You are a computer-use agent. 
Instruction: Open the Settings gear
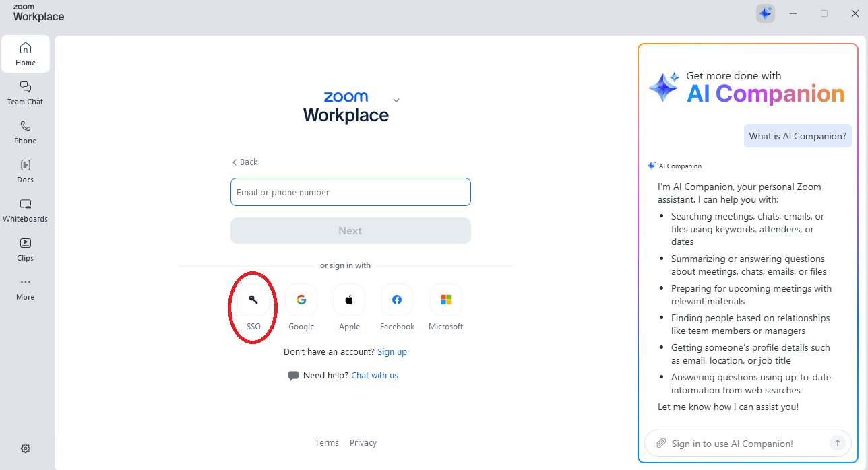tap(25, 448)
